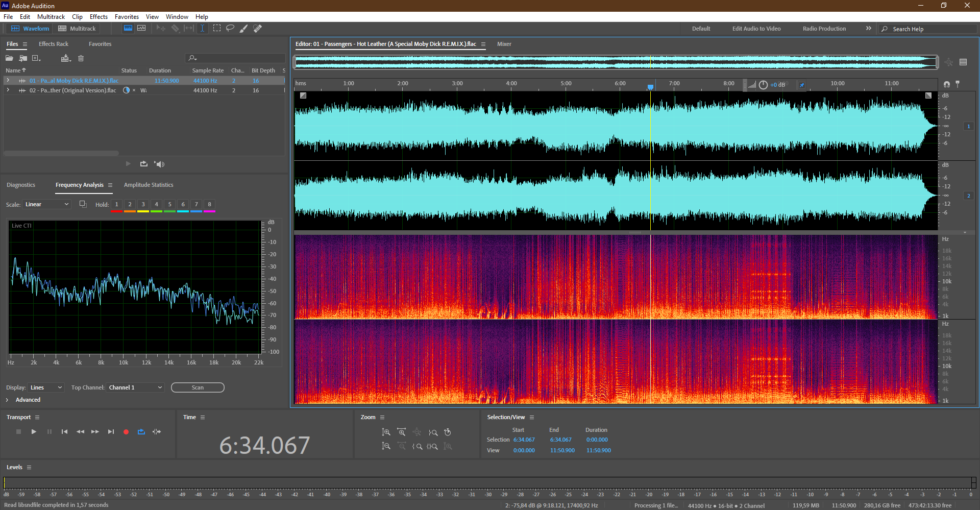Click the Fast Forward button
980x510 pixels.
click(95, 432)
